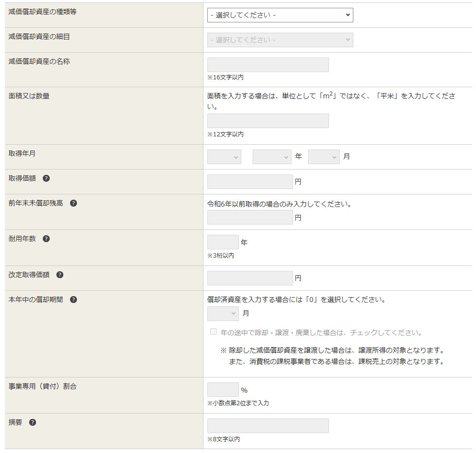Viewport: 476px width, 453px height.
Task: Click the 耐用年数 help question mark
Action: coord(46,239)
